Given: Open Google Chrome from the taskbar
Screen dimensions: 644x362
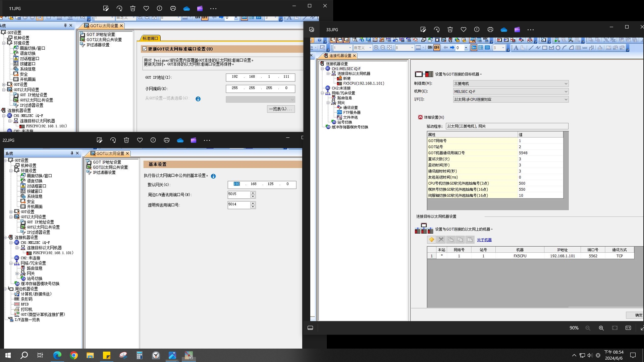Looking at the screenshot, I should (74, 355).
